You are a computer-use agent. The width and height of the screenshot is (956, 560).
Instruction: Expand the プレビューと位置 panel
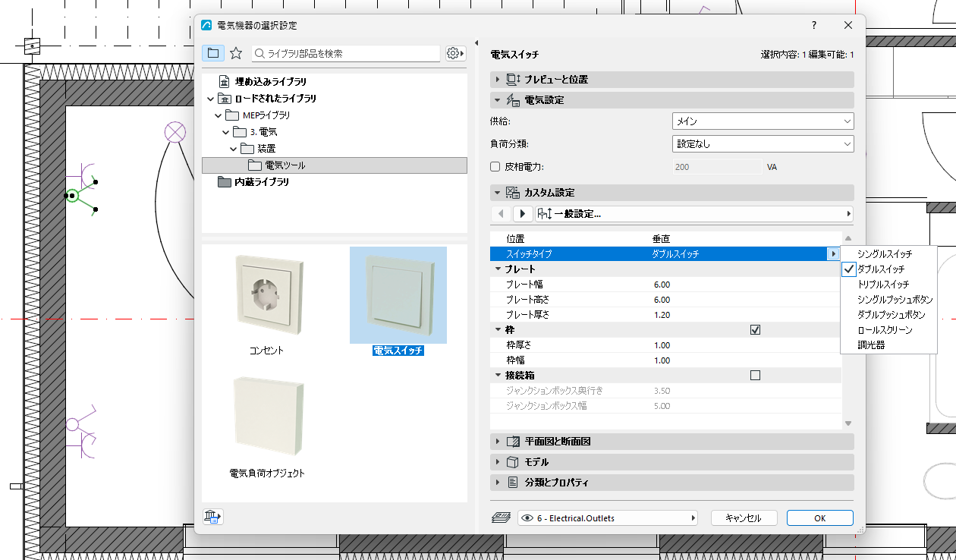click(672, 80)
